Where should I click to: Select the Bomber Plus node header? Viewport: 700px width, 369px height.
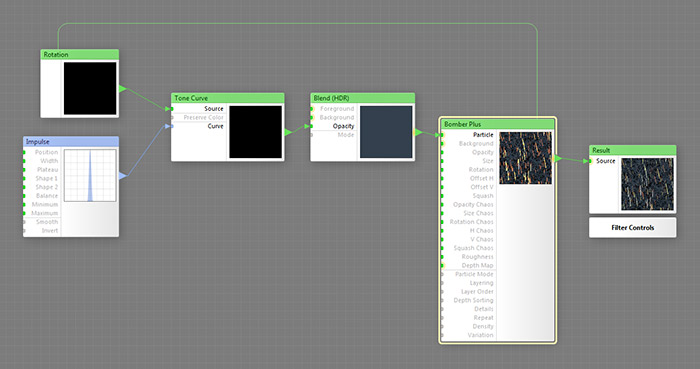497,124
